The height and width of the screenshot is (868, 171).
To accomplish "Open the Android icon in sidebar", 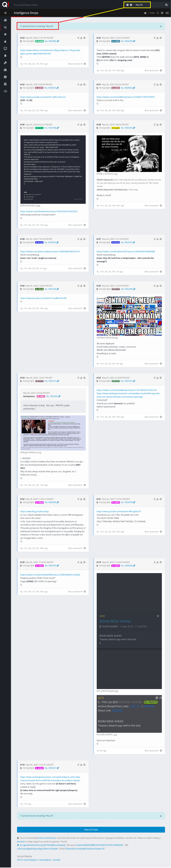I will coord(5,34).
